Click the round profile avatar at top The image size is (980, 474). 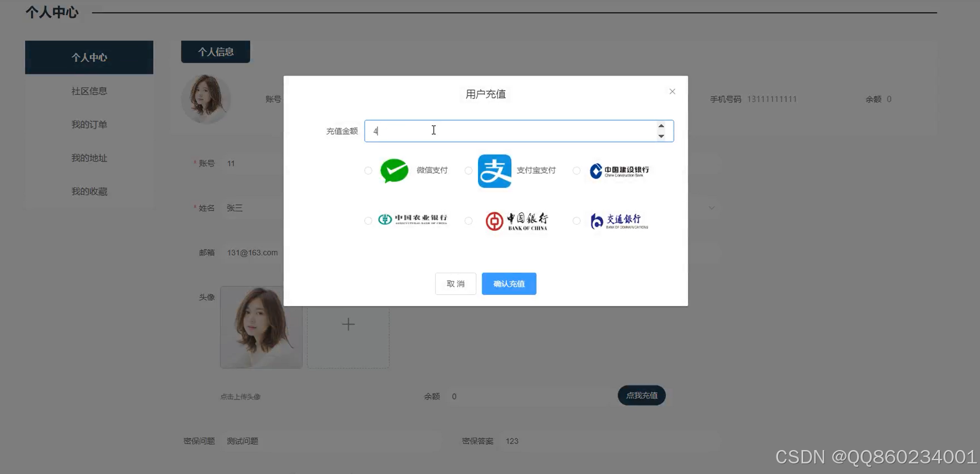click(206, 99)
